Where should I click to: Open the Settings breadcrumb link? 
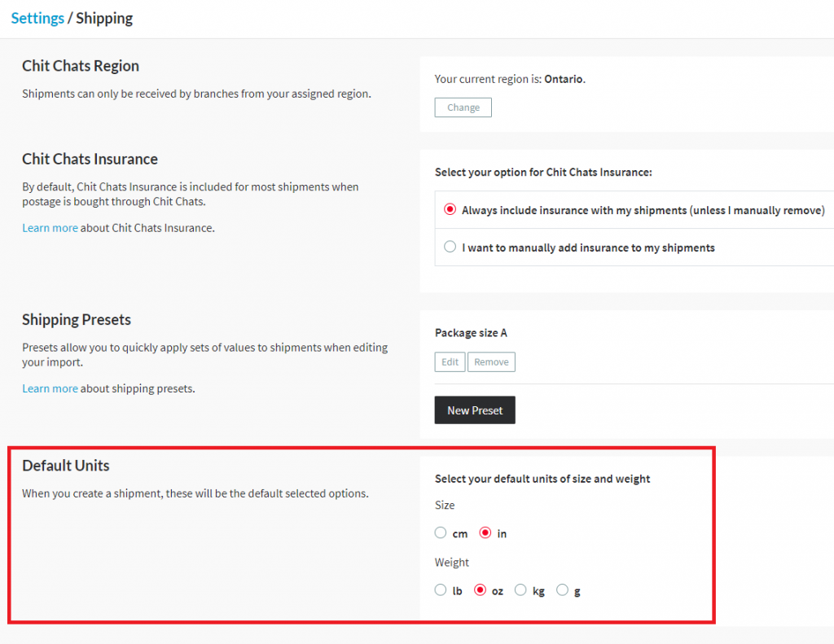click(37, 18)
